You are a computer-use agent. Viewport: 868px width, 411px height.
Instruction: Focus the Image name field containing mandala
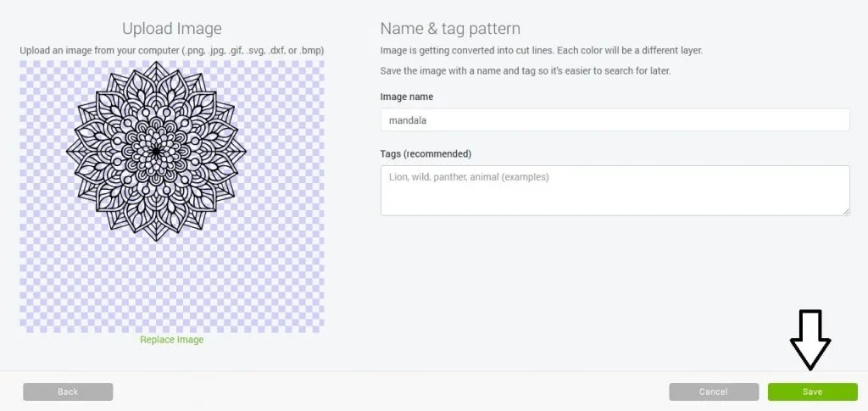pos(615,119)
